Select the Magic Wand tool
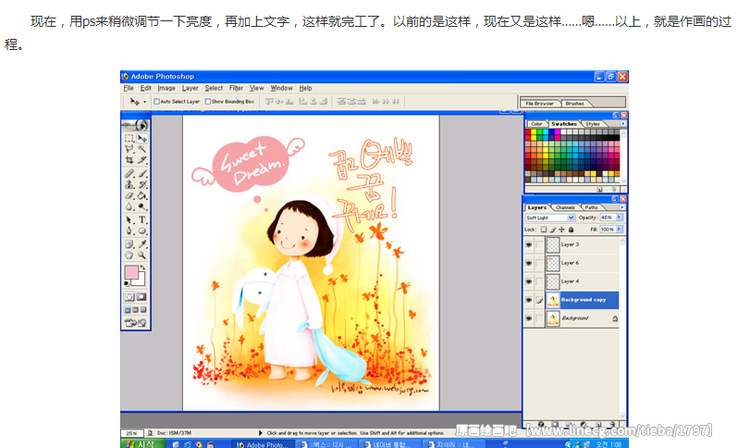 142,149
